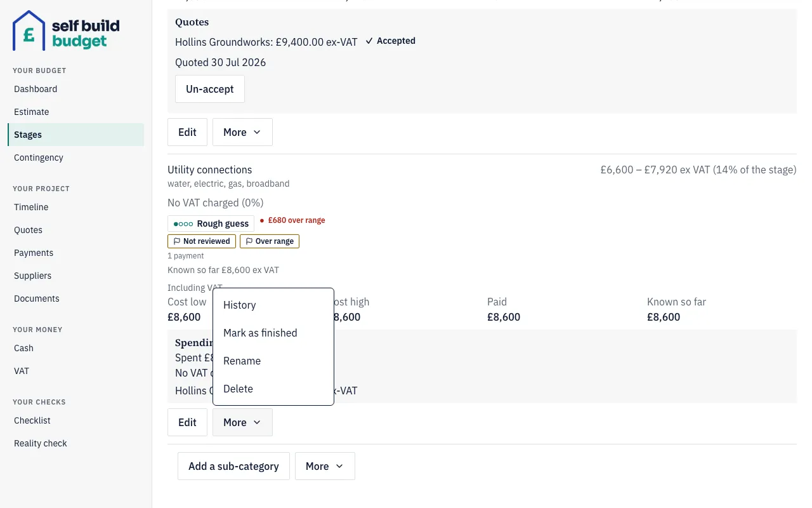Open Contingency in the sidebar
This screenshot has height=508, width=812.
coord(75,157)
